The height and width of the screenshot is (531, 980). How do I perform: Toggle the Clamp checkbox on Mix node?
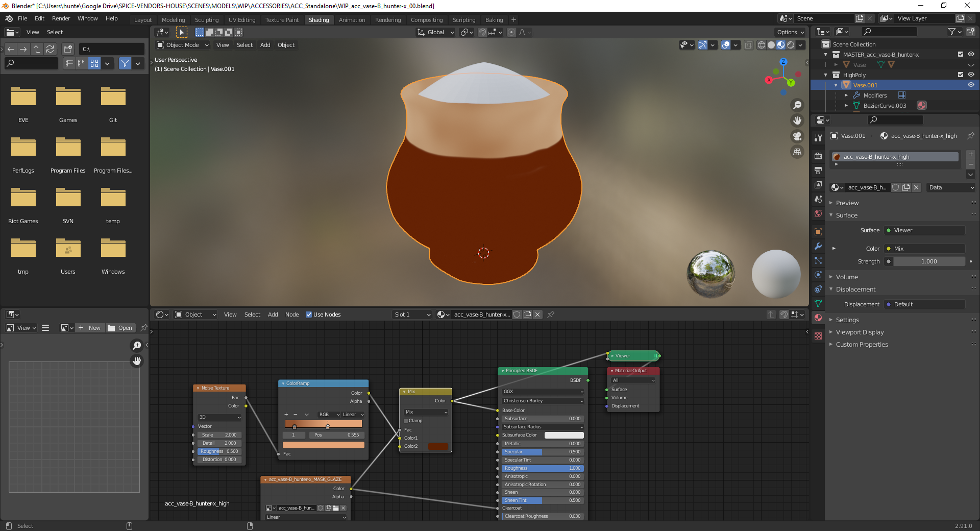[406, 421]
